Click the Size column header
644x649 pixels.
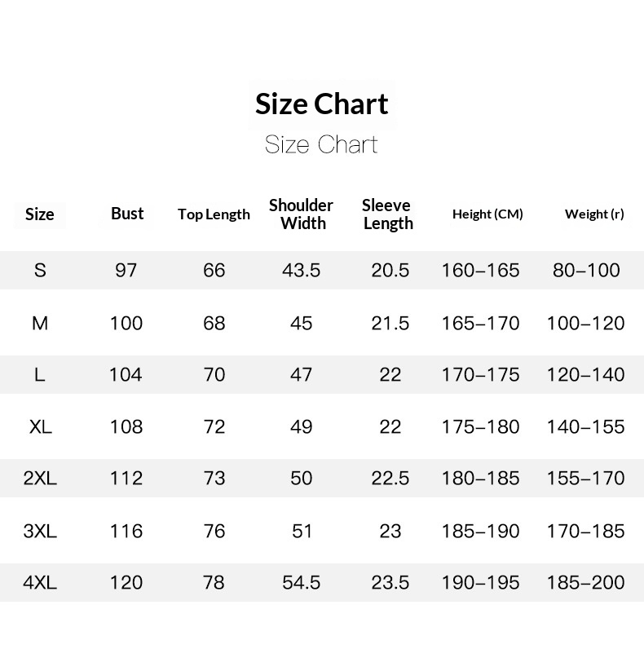click(x=40, y=214)
